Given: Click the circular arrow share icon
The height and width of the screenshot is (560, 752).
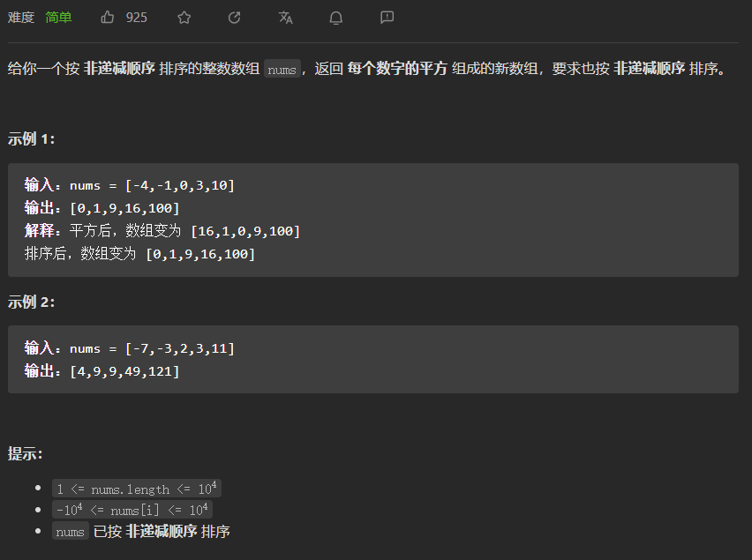Looking at the screenshot, I should pyautogui.click(x=234, y=18).
